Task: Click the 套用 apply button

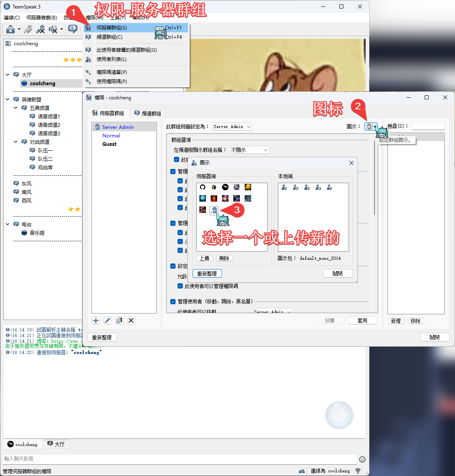Action: (x=363, y=320)
